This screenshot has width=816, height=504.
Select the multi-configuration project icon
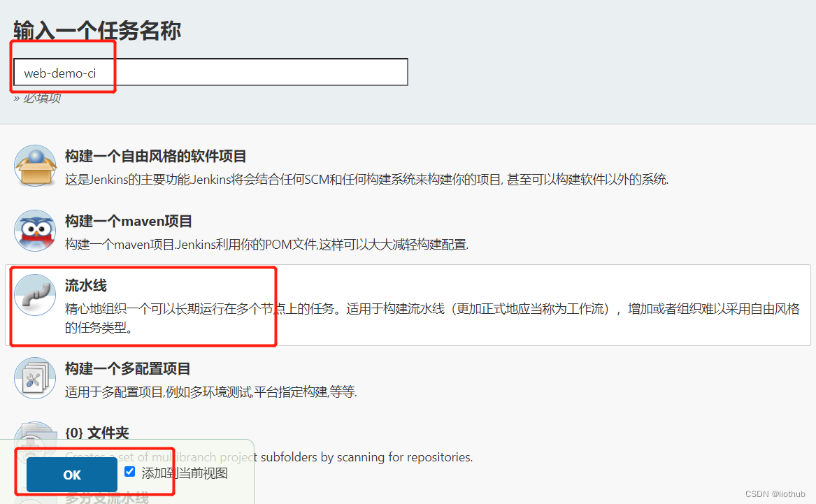pyautogui.click(x=36, y=378)
